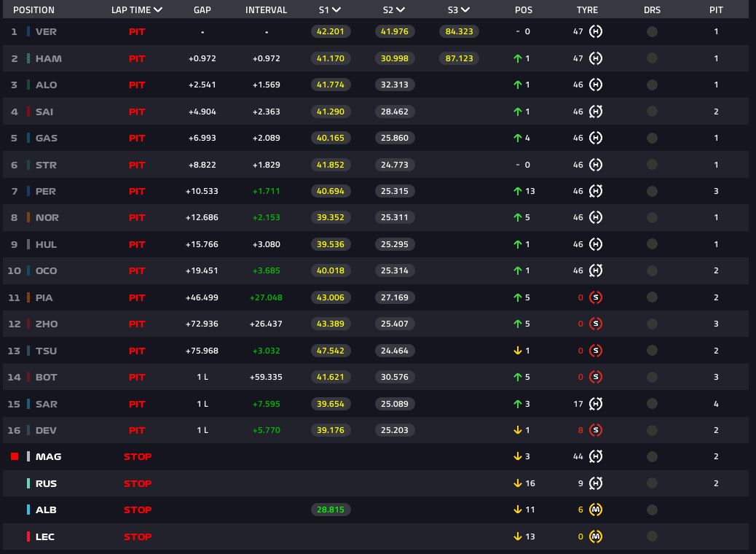756x554 pixels.
Task: Click the team color bar beside ALB
Action: click(x=28, y=510)
